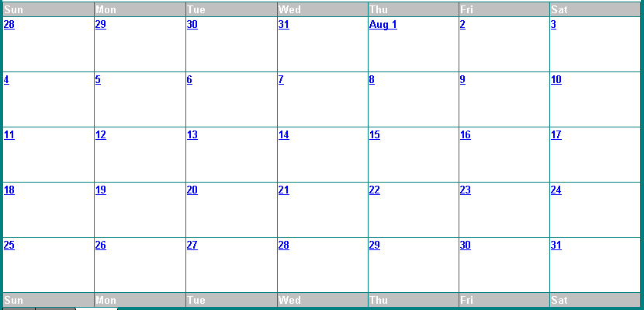Select the date 6 link
644x310 pixels.
pos(189,80)
